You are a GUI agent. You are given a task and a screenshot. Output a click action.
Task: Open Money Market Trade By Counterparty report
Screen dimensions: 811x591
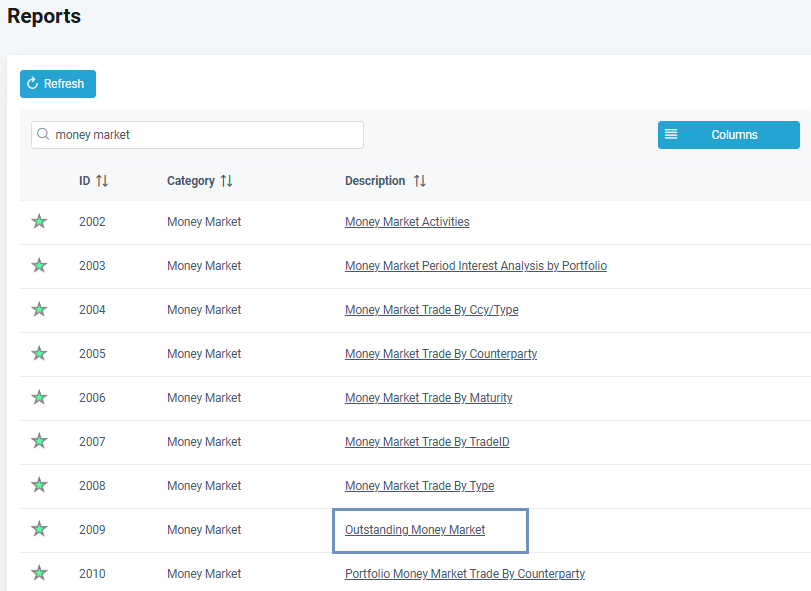pos(441,354)
